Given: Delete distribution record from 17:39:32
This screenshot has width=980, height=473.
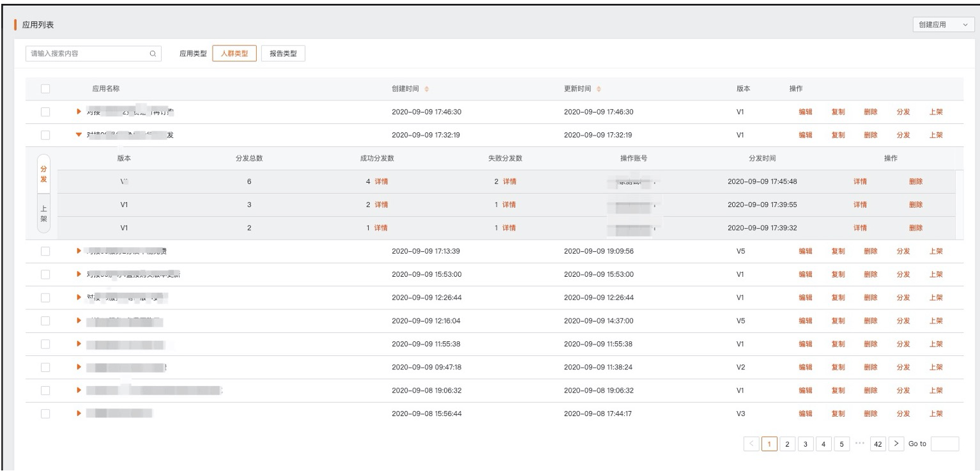Looking at the screenshot, I should 915,228.
